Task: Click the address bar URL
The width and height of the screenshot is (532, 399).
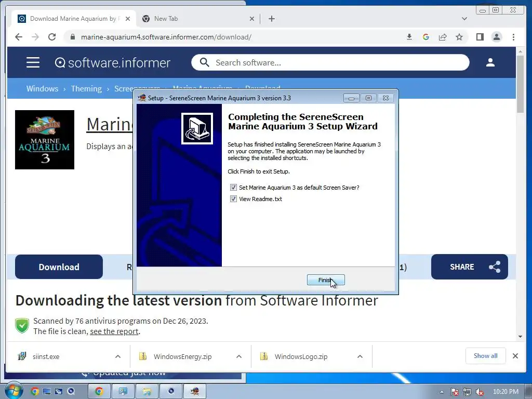Action: point(166,37)
